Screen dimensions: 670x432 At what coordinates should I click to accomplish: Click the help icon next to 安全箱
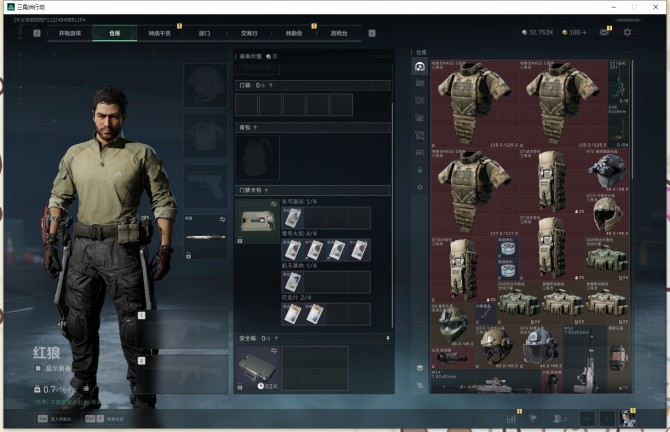276,338
